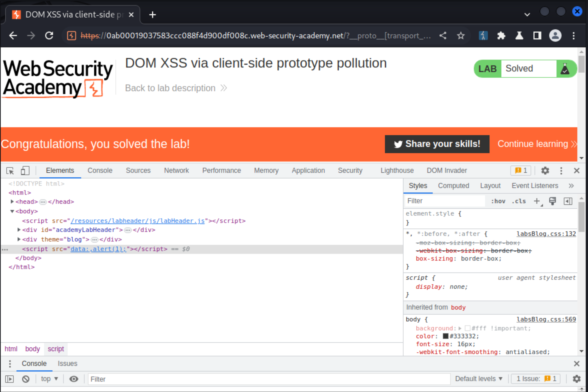Click the tab search chevron in title bar
This screenshot has height=392, width=588.
527,15
